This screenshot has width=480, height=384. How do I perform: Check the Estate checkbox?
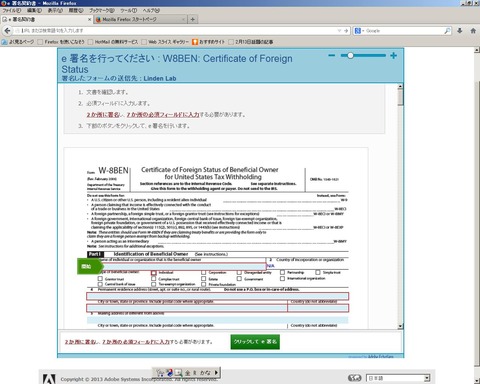click(x=203, y=279)
